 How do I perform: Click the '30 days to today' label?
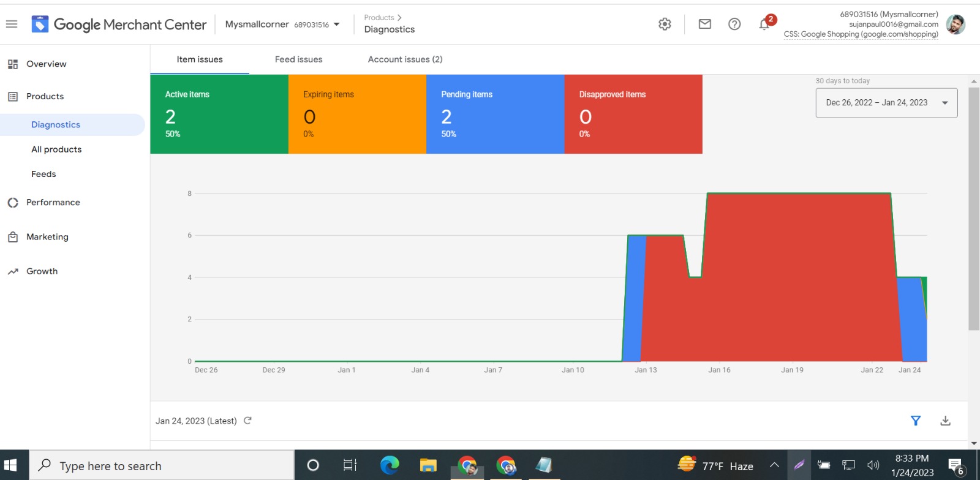point(842,81)
